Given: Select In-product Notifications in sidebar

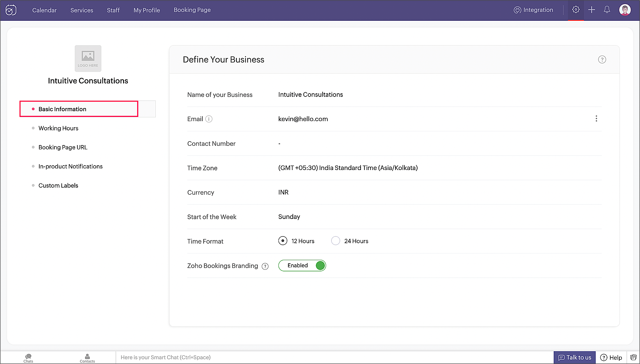Looking at the screenshot, I should [71, 167].
